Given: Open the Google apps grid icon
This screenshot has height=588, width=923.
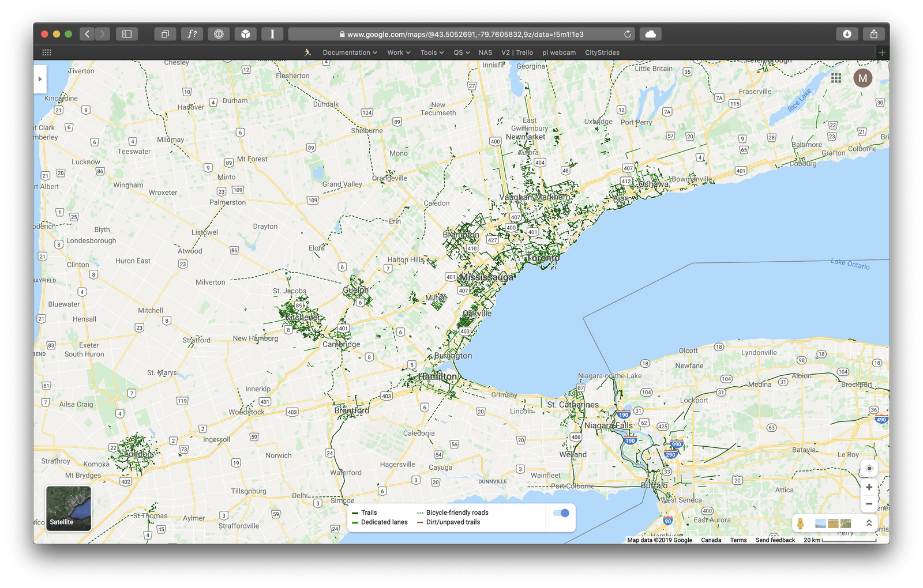Looking at the screenshot, I should click(x=836, y=78).
